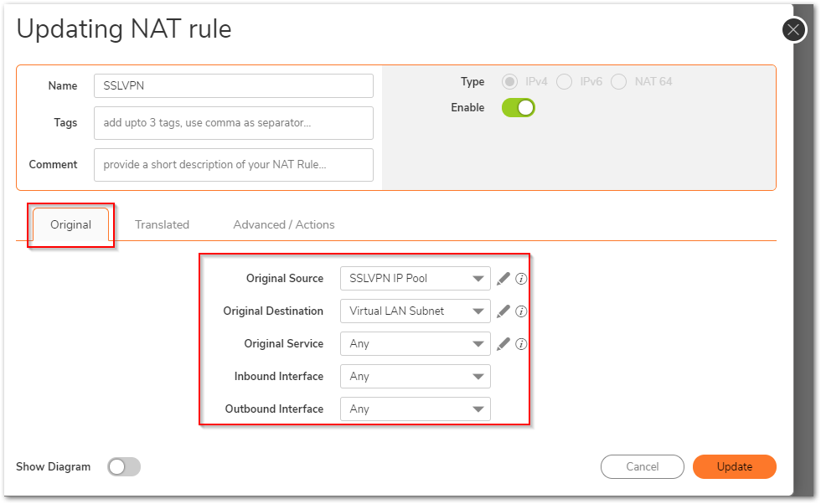
Task: Edit the Original Service pencil icon
Action: pyautogui.click(x=503, y=344)
